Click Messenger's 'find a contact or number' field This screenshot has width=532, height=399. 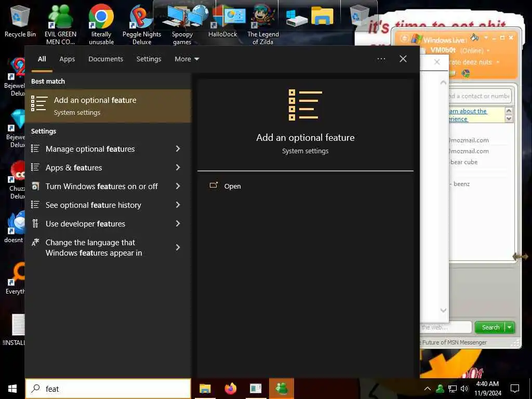tap(480, 96)
